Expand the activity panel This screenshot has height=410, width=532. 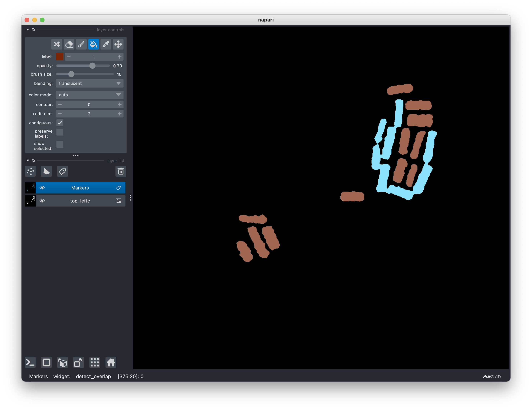pos(492,376)
